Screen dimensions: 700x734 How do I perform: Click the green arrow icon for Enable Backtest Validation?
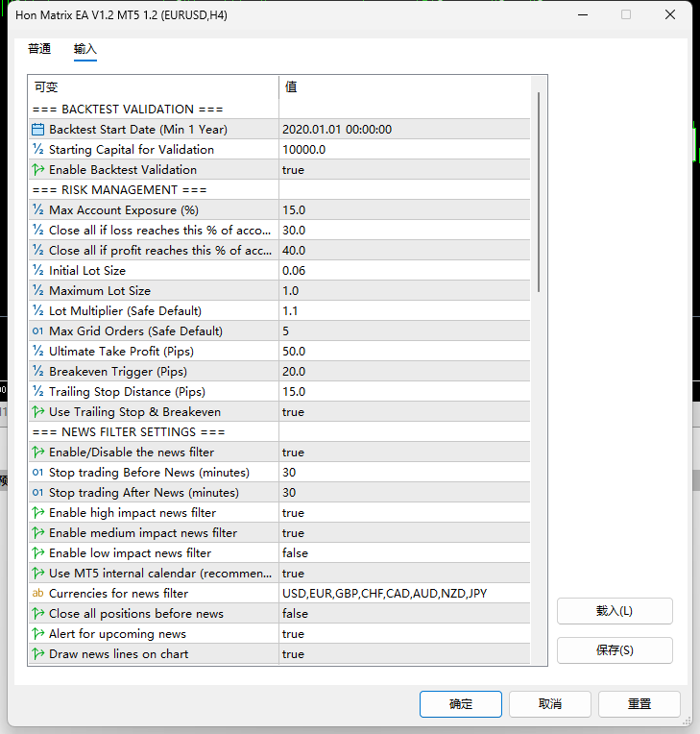tap(37, 169)
